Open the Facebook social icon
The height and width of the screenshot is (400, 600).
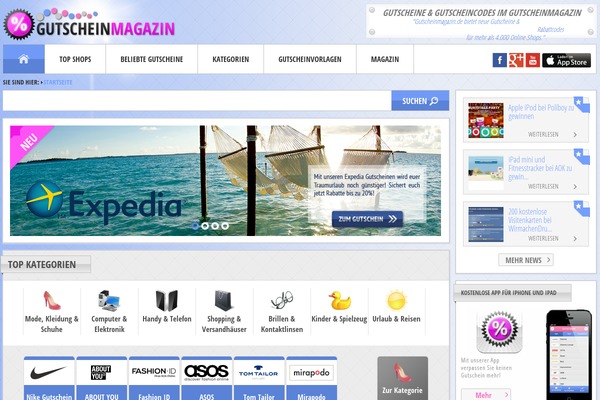[499, 60]
